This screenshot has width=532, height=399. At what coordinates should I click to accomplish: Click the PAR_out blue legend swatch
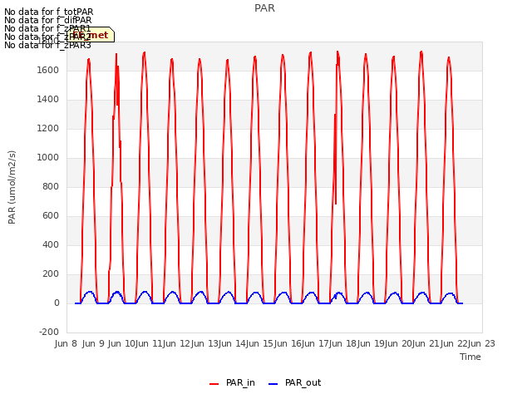coord(273,384)
